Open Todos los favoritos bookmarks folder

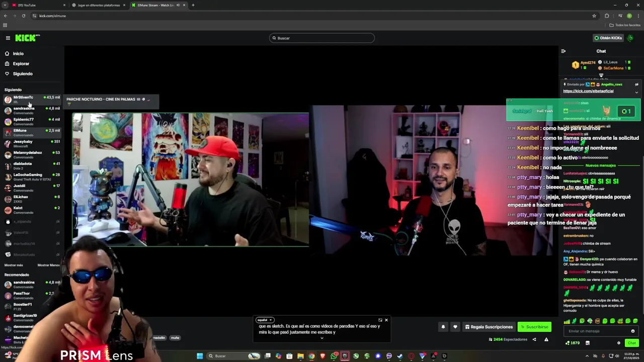tap(625, 25)
